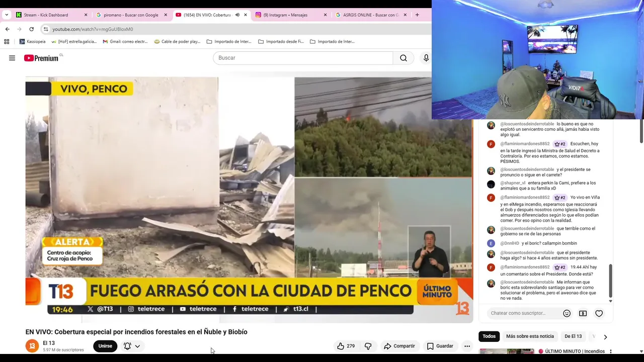Save video with Guardar button

pos(440,346)
